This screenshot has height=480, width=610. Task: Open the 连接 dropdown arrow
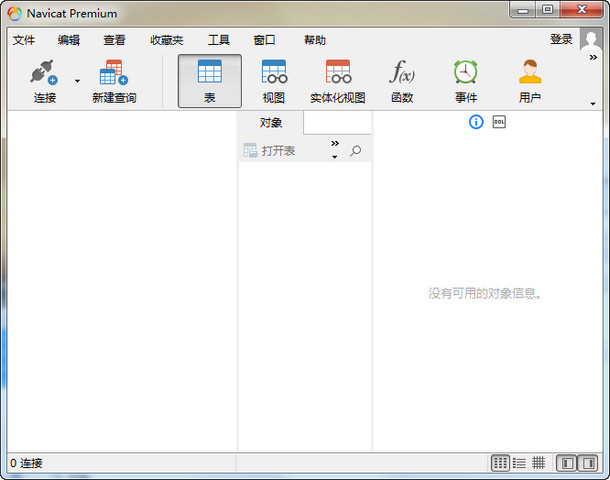click(77, 81)
